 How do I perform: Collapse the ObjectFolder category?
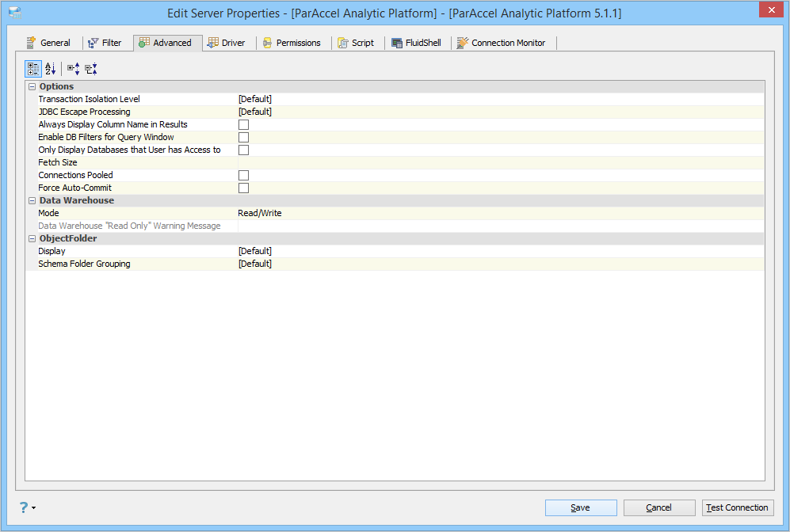32,238
